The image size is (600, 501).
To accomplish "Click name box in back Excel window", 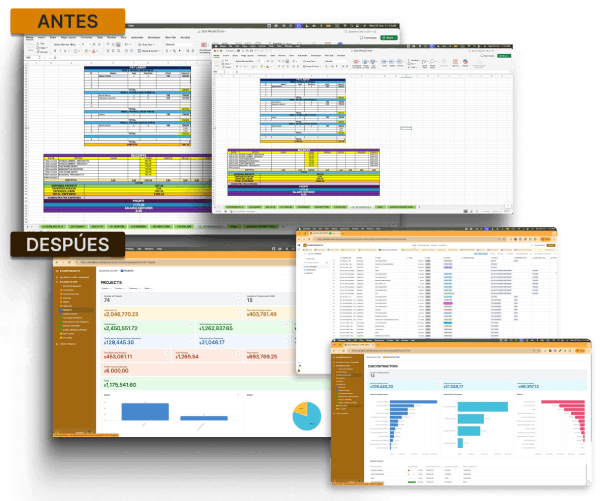I will [33, 58].
